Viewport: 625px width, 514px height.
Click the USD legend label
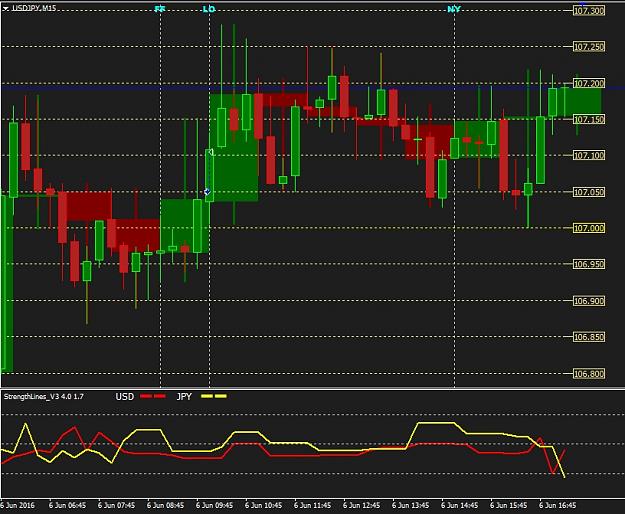(125, 396)
